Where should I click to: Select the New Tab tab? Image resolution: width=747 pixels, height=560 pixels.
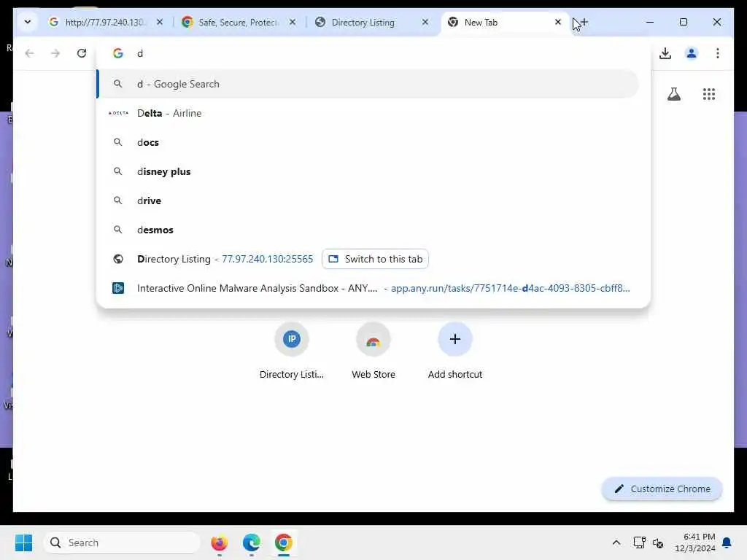pyautogui.click(x=504, y=23)
